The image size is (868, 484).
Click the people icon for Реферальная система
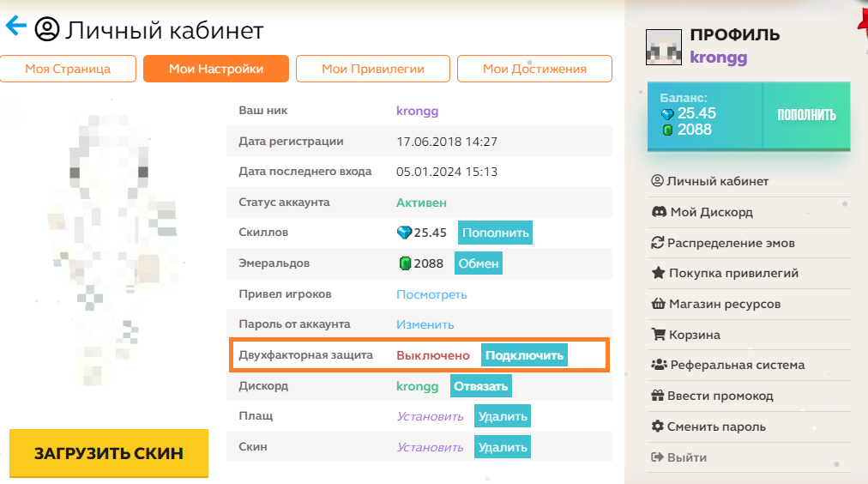(659, 365)
